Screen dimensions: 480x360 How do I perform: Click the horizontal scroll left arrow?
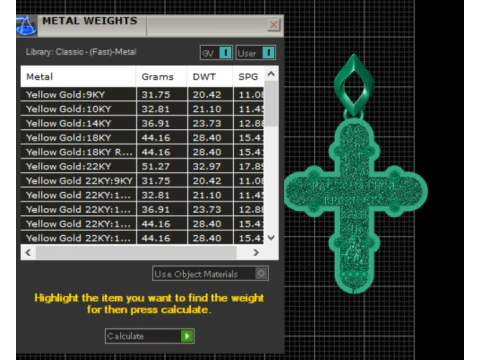tap(28, 253)
